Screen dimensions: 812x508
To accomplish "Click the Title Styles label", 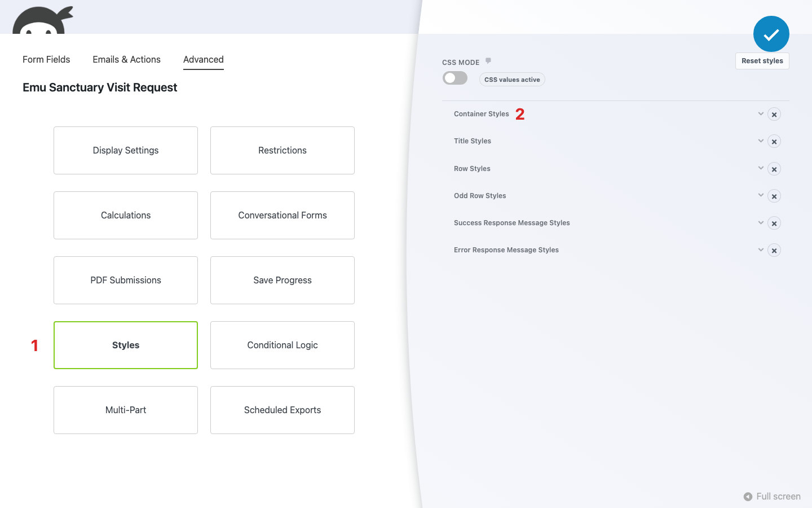I will [x=473, y=141].
